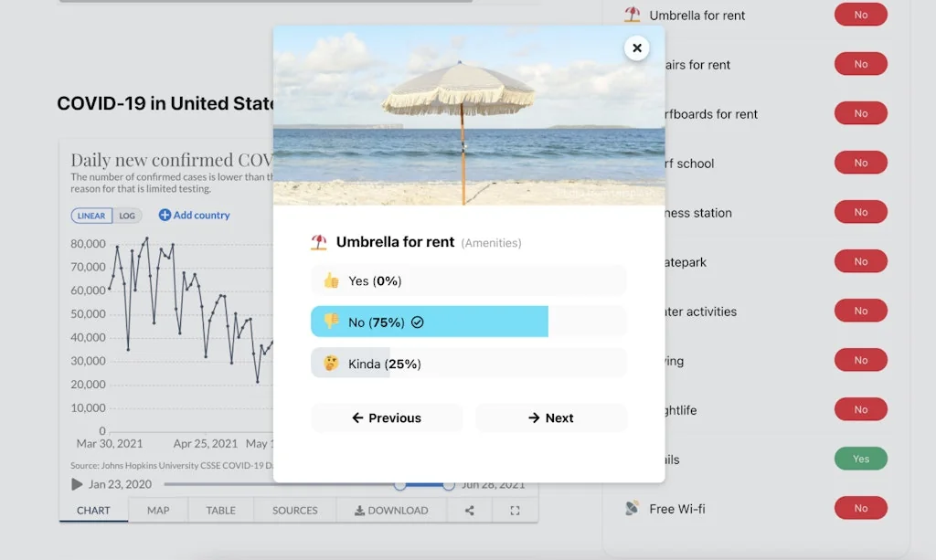Image resolution: width=936 pixels, height=560 pixels.
Task: Go to the next amenity with the Next button
Action: tap(551, 417)
